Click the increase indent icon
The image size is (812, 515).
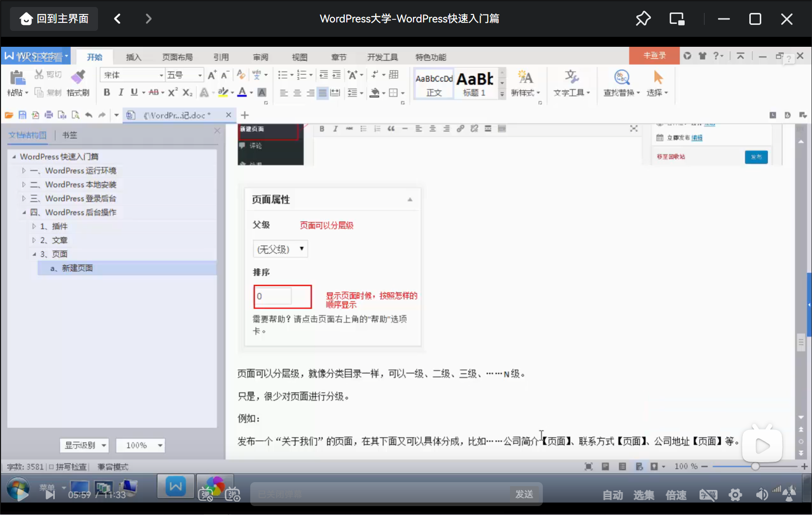click(336, 75)
